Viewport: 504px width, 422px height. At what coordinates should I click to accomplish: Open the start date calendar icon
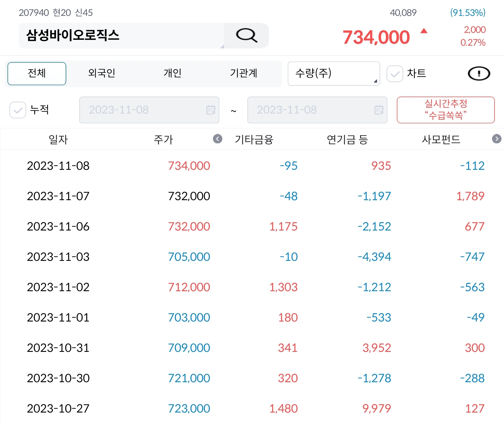click(211, 110)
